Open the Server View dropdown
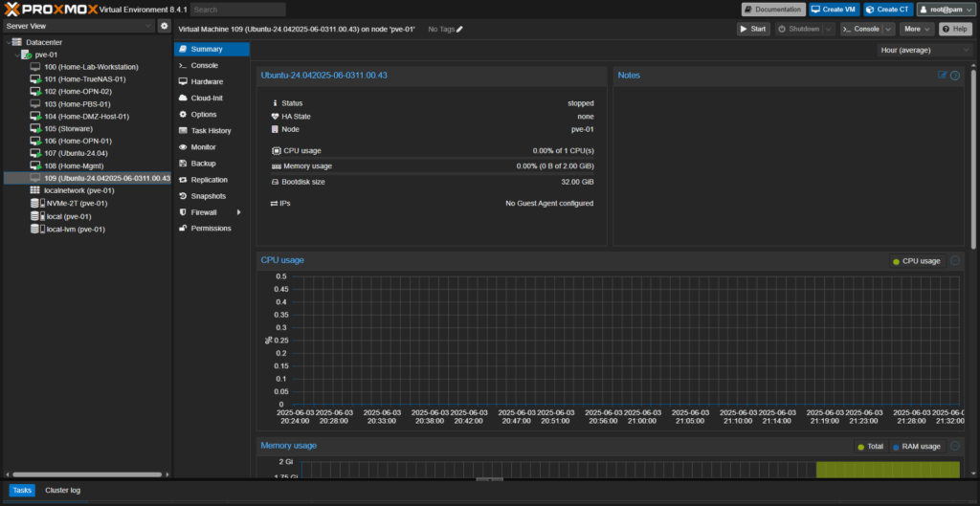The image size is (980, 506). [78, 26]
